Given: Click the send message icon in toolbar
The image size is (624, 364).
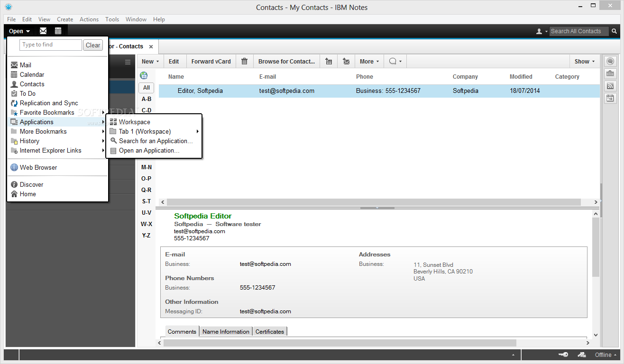Looking at the screenshot, I should (x=346, y=61).
